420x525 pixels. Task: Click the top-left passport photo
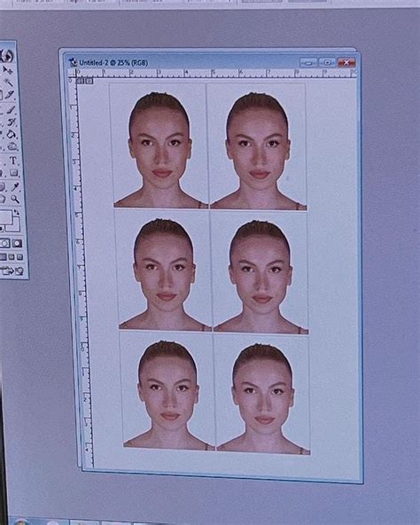point(159,146)
